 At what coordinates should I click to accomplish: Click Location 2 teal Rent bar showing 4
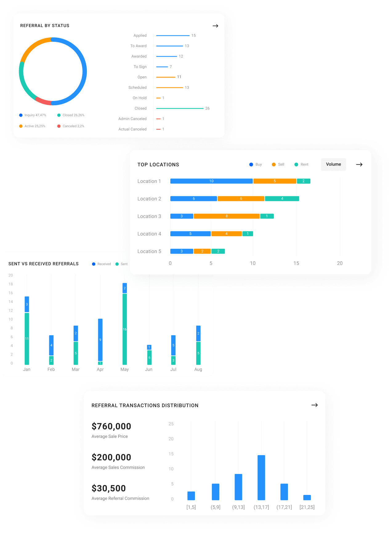point(282,199)
